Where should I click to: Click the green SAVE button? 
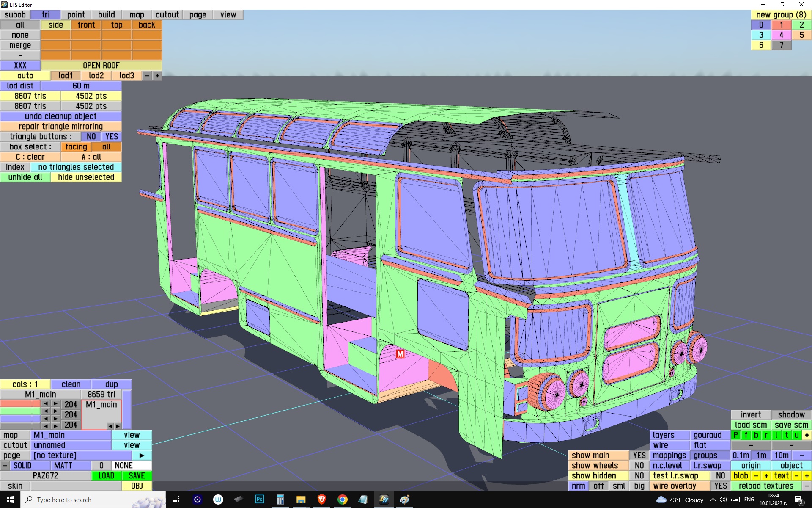point(137,476)
